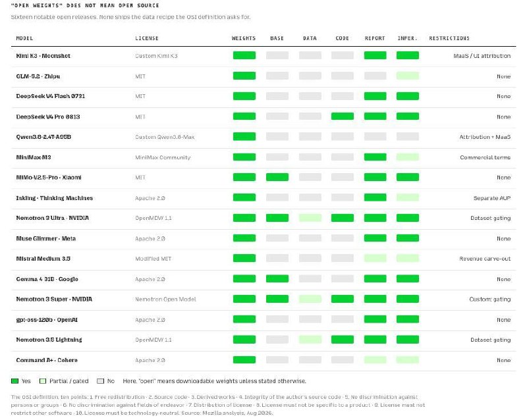
Task: Click Nemotron 3.5 Lightning Data partial cell
Action: (310, 340)
